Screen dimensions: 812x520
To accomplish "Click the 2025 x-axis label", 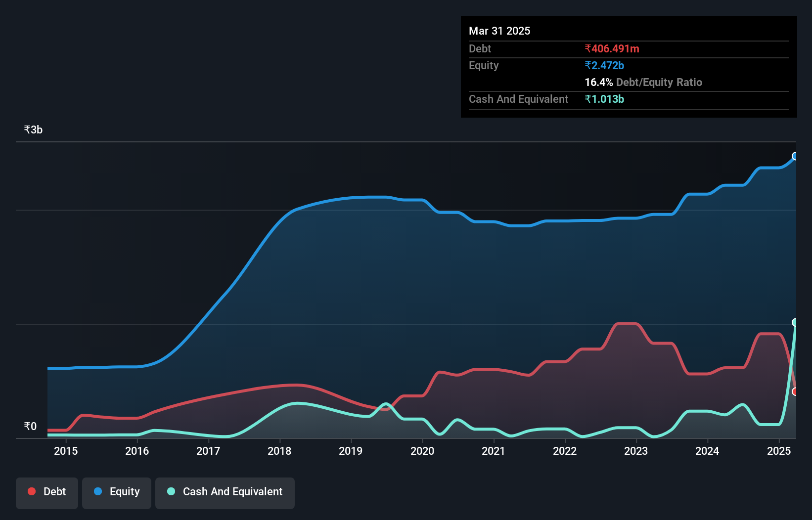I will point(779,451).
